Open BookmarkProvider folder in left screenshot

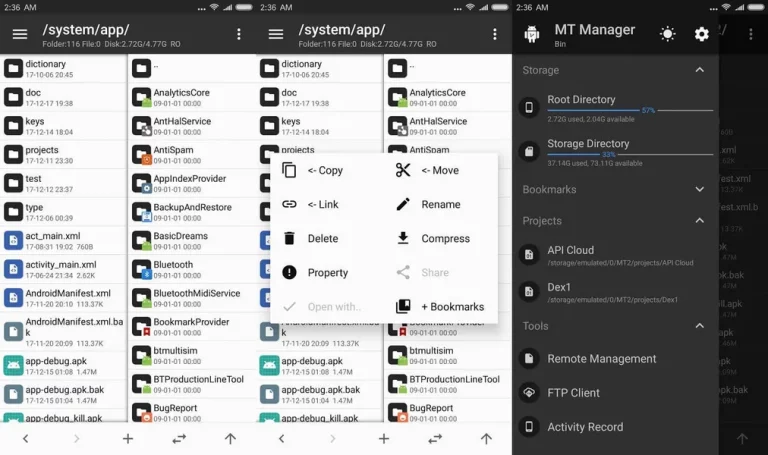[192, 327]
